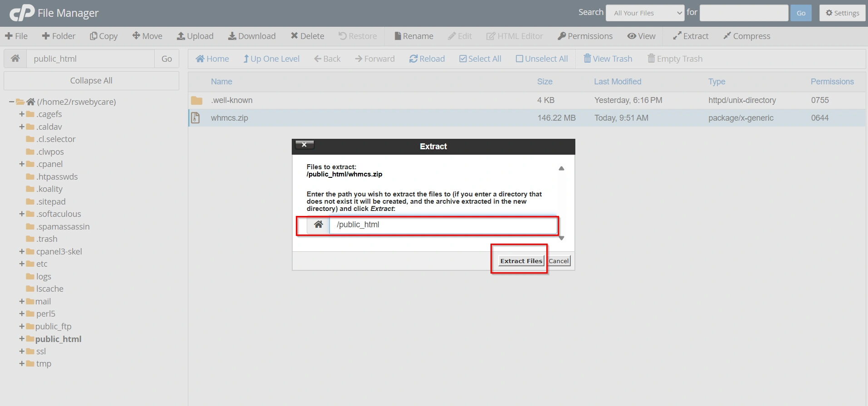Click the cPanel logo icon
Screen dimensions: 868x406
[x=22, y=13]
